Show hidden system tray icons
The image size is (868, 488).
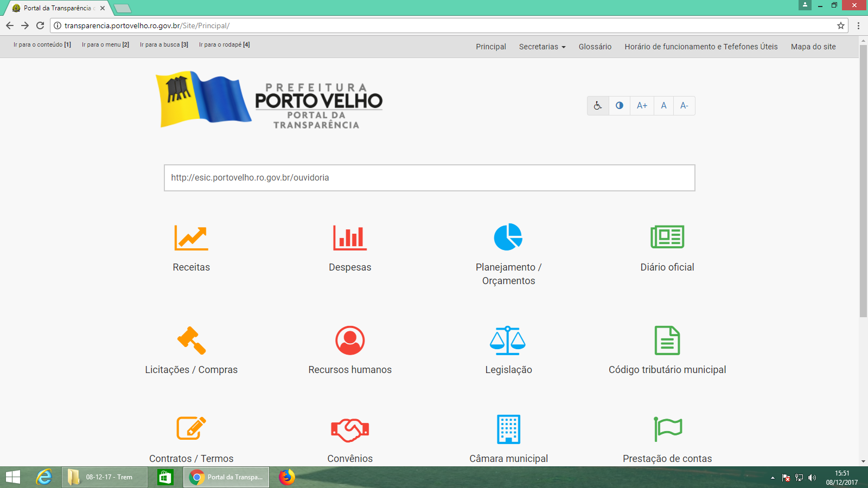click(773, 478)
